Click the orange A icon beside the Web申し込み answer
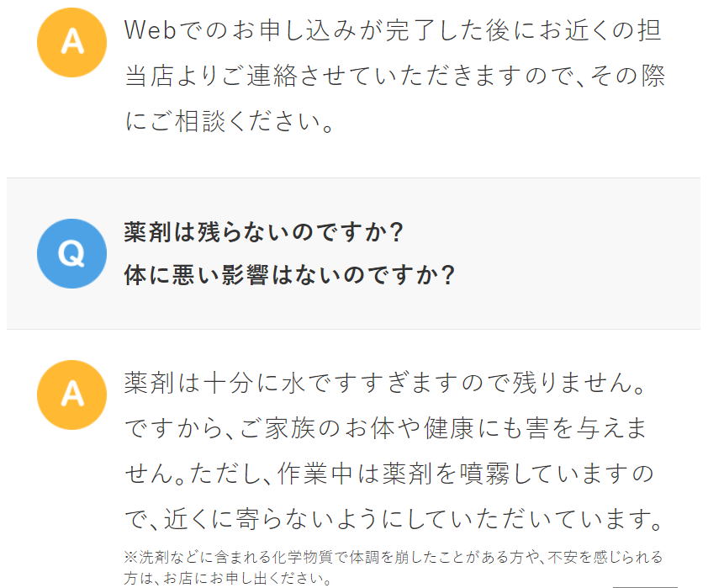The width and height of the screenshot is (708, 588). pos(72,43)
